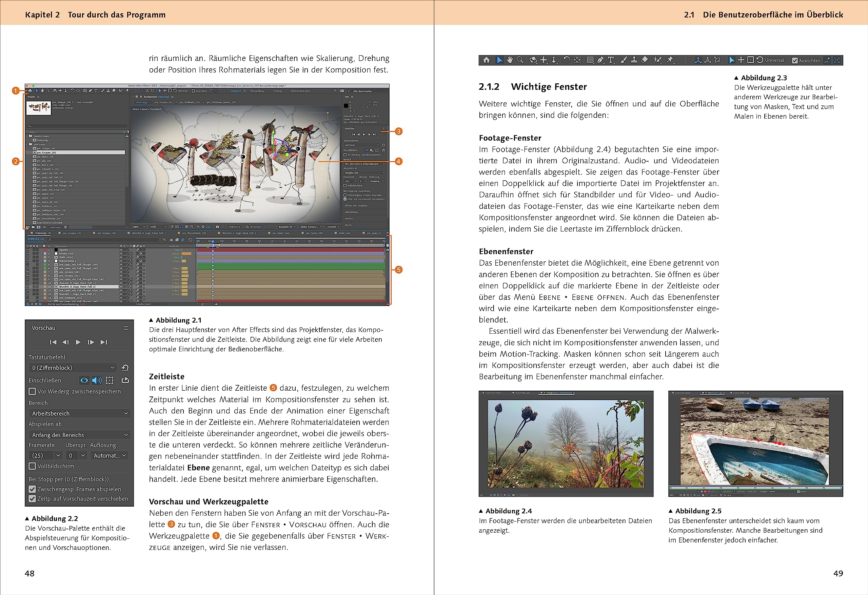Click reset shortcut icon in enlarged Vorschau panel
The image size is (868, 595).
(x=125, y=368)
